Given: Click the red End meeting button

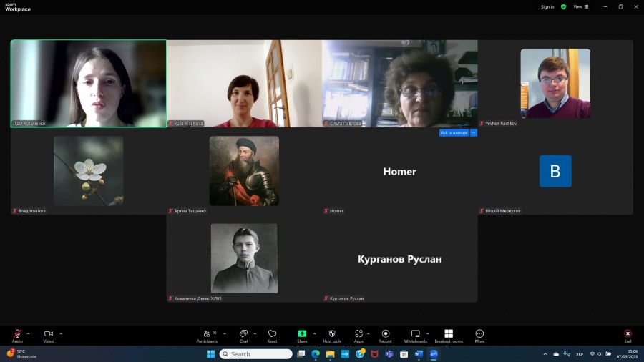Looking at the screenshot, I should [628, 336].
